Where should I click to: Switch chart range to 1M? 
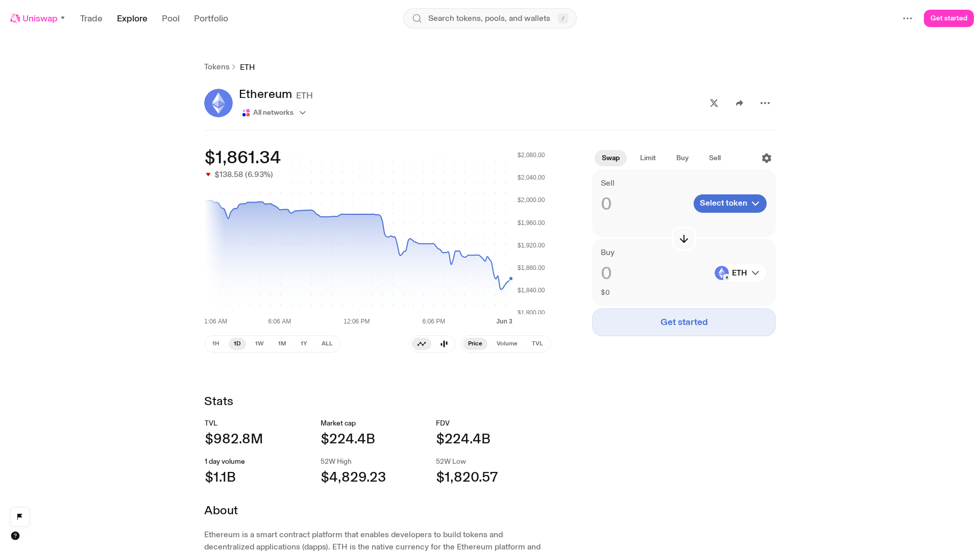click(282, 344)
